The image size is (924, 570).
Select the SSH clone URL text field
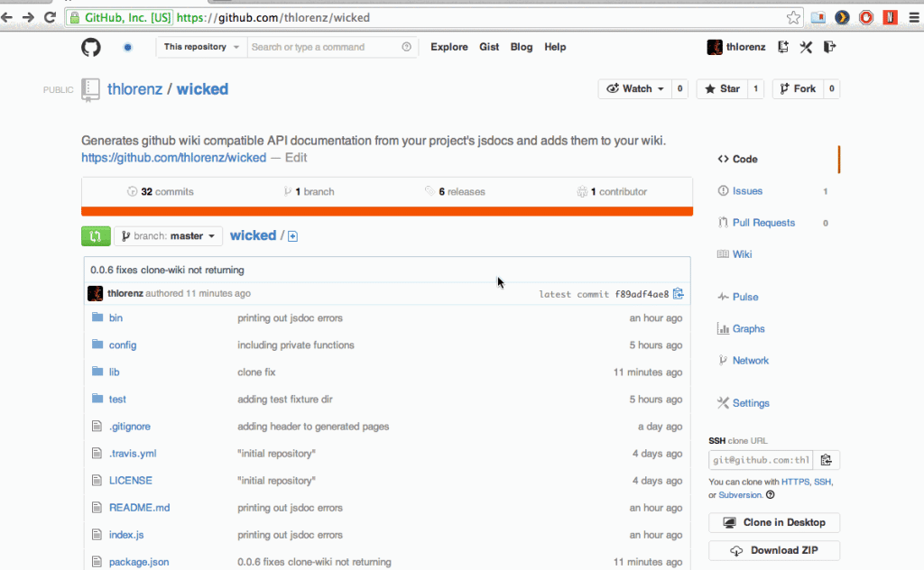pyautogui.click(x=761, y=460)
